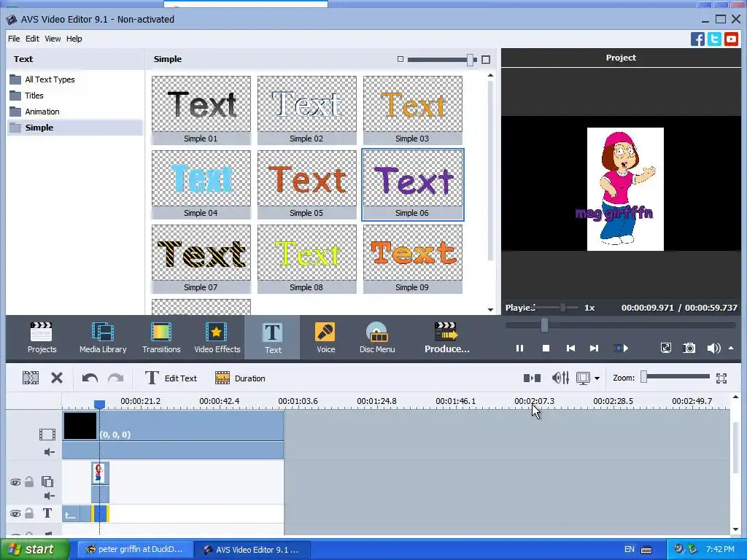Click the next scene button

tap(620, 348)
